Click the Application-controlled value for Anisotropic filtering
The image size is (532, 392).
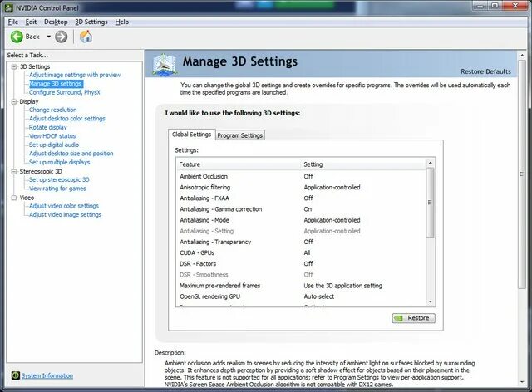tap(332, 187)
